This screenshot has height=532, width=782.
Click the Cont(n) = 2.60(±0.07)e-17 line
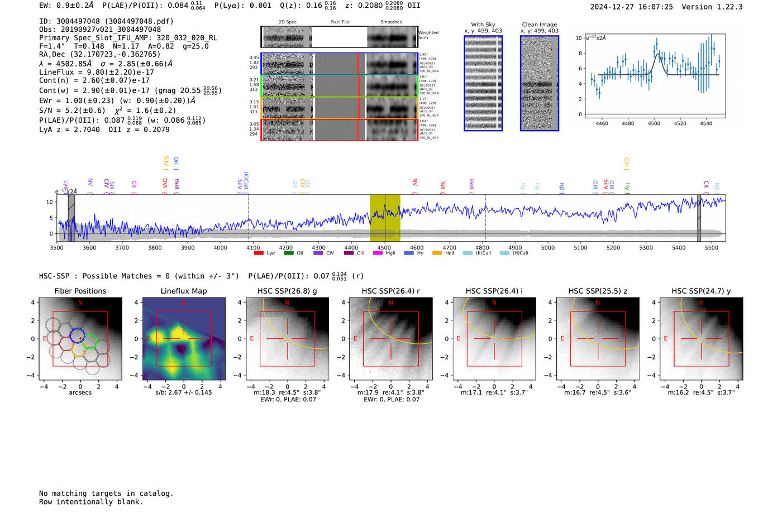tap(94, 80)
